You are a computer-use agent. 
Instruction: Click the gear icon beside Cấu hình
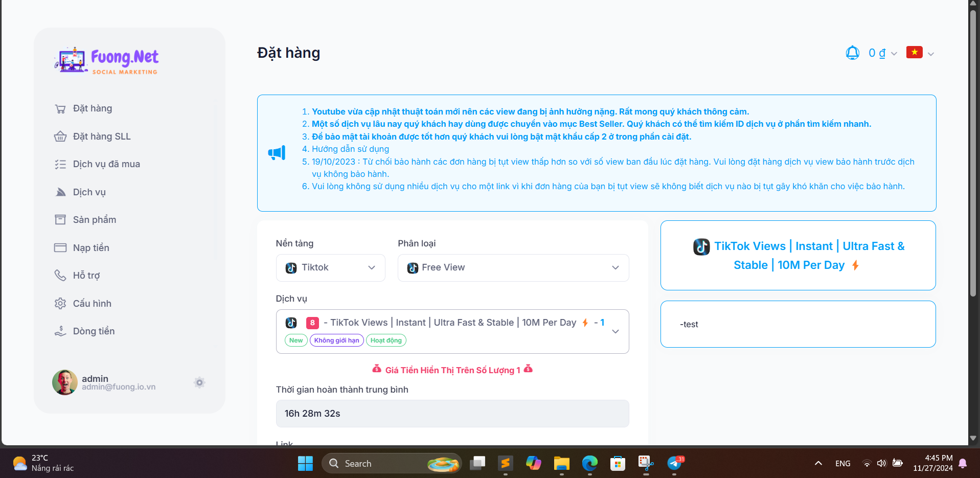[60, 303]
